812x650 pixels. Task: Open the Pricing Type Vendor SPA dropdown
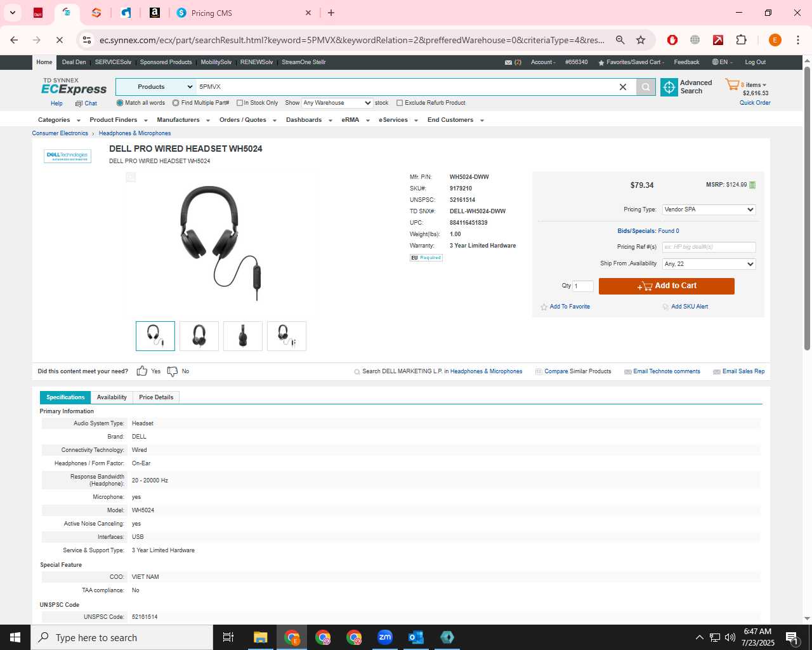tap(709, 209)
